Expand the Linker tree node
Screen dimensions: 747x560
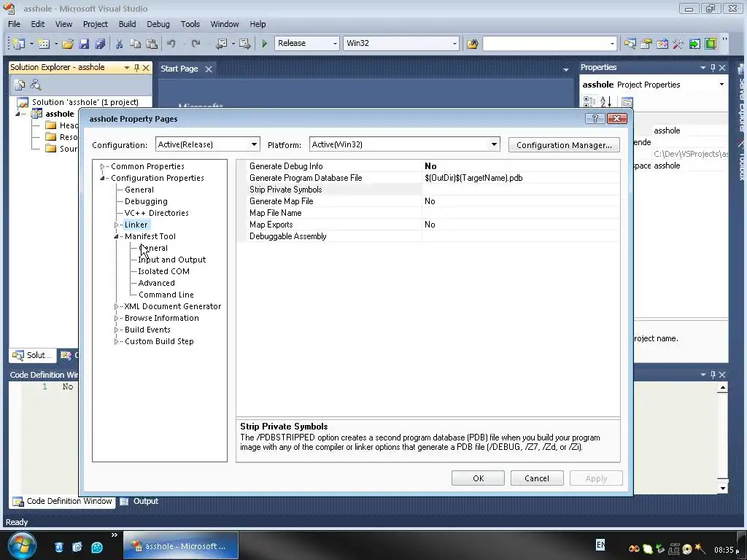tap(116, 225)
